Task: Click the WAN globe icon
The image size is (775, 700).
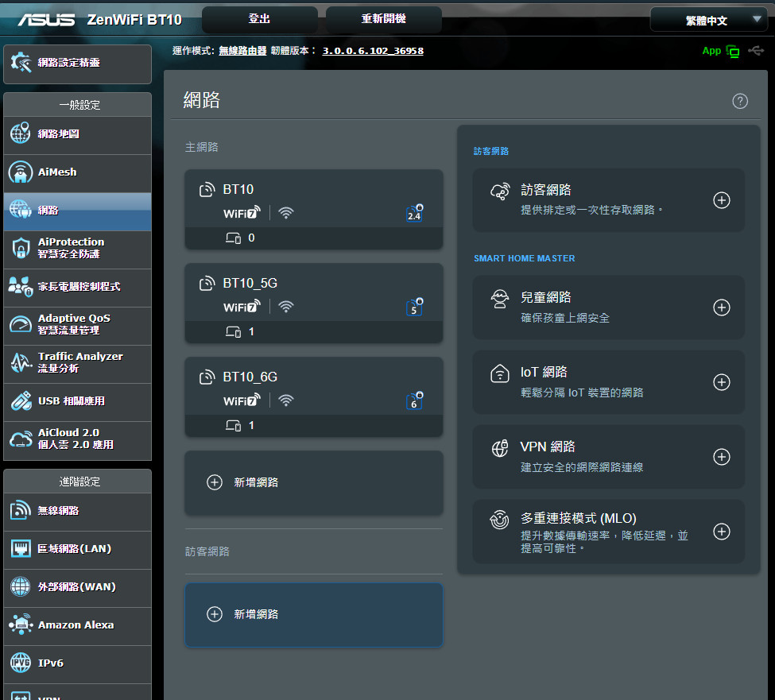Action: pos(20,586)
